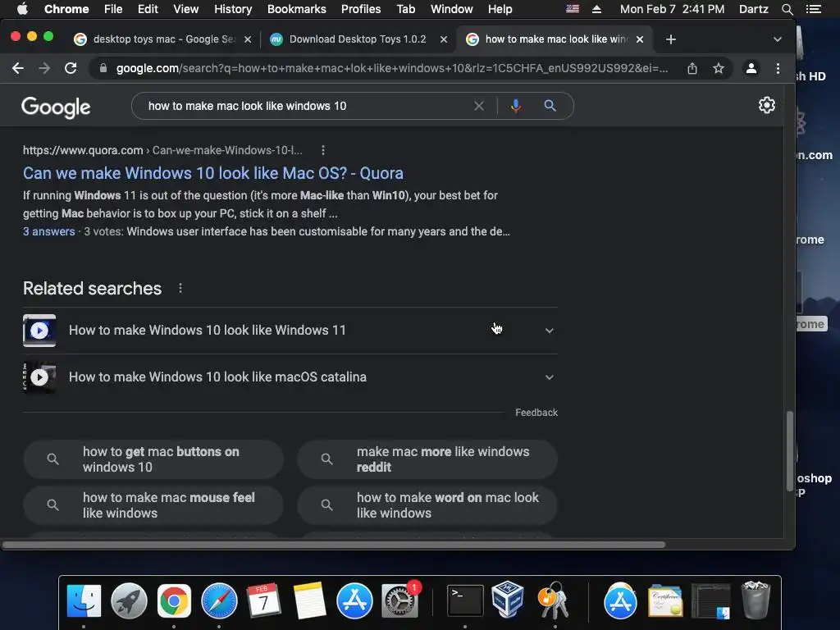Go to Google homepage via logo

[56, 107]
